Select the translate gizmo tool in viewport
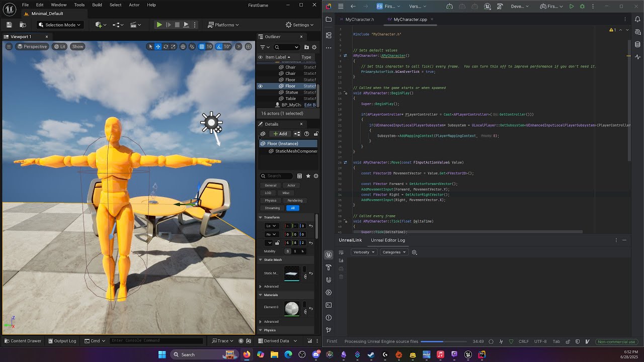 coord(158,47)
